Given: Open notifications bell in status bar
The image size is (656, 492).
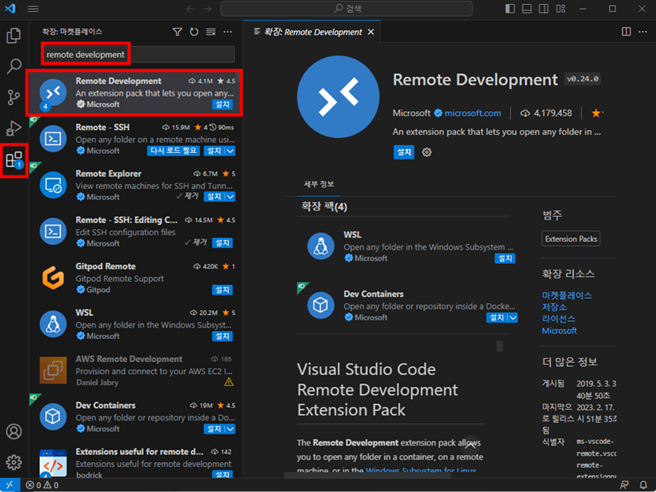Looking at the screenshot, I should [643, 485].
